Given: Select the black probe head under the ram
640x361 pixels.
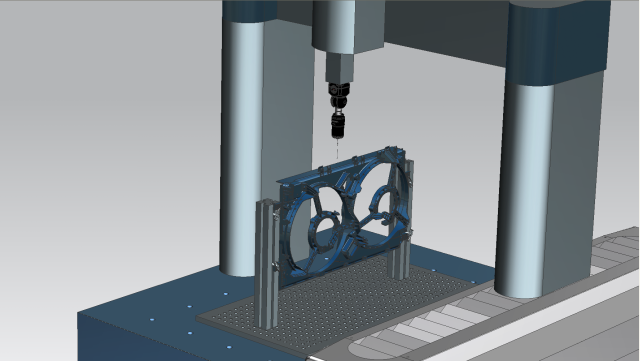Looking at the screenshot, I should (x=338, y=110).
